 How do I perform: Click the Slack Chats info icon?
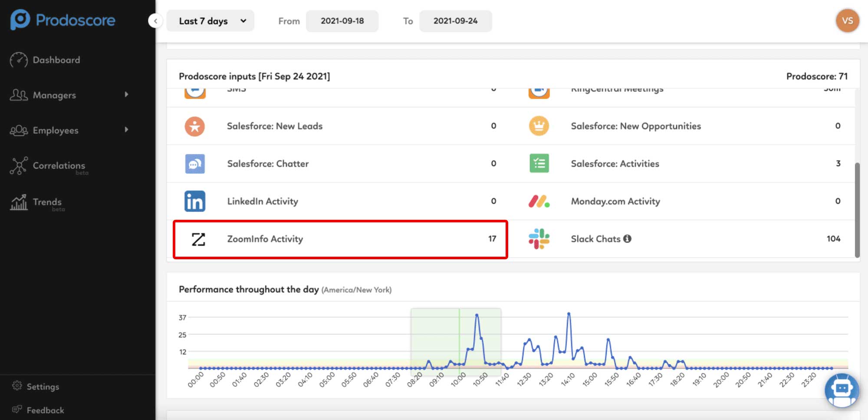[627, 238]
